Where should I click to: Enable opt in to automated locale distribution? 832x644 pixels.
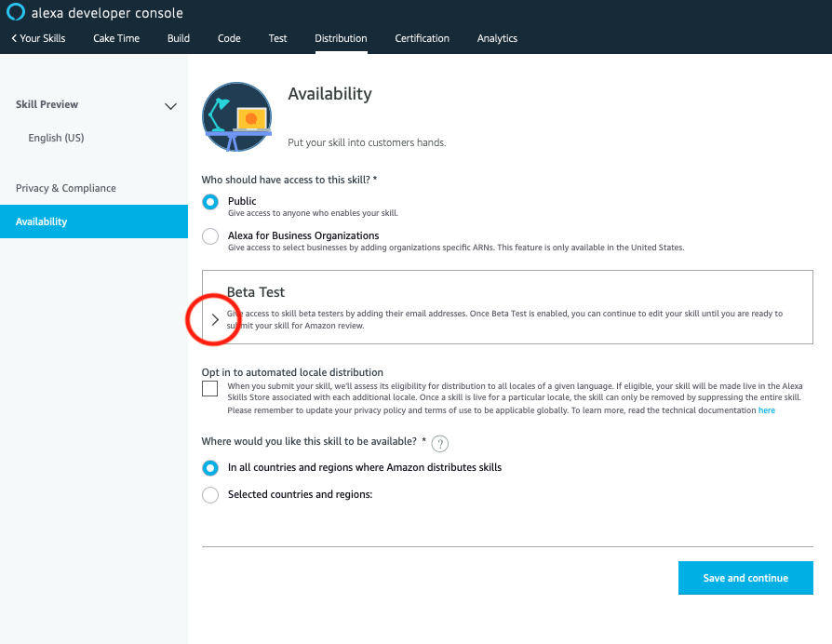point(209,388)
